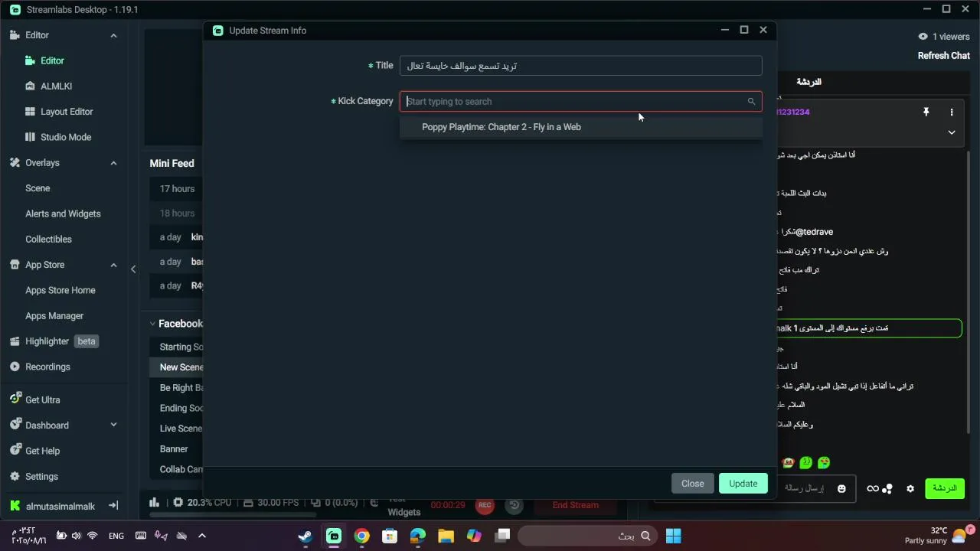Open Streamlabs Settings
The image size is (980, 551).
click(x=34, y=476)
